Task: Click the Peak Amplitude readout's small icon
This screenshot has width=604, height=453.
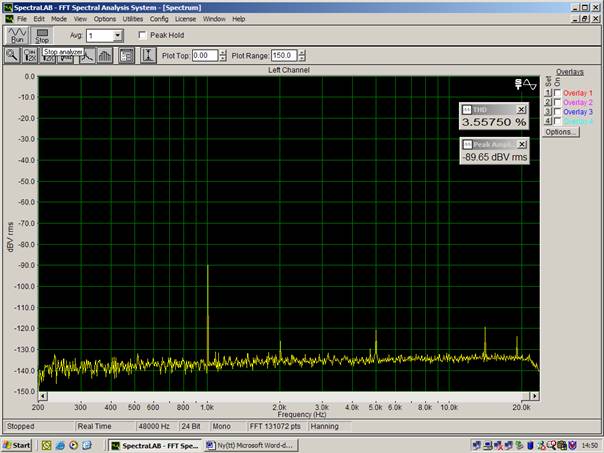Action: click(x=467, y=144)
